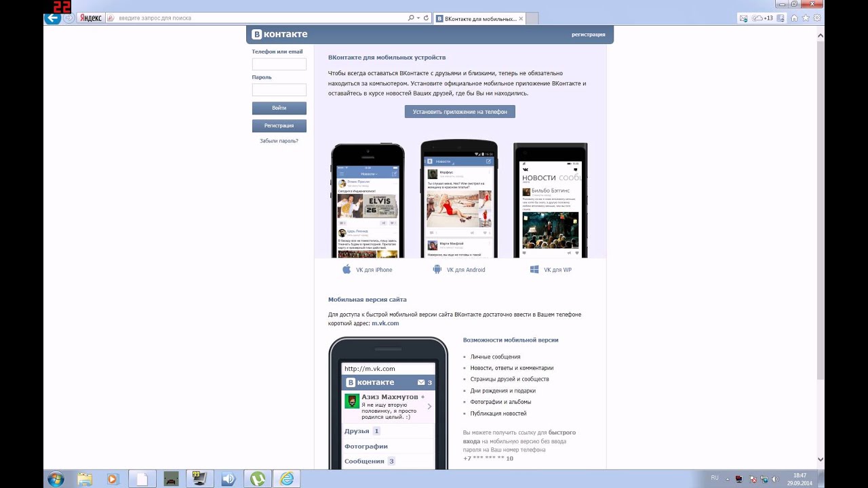Open favorites star icon
The height and width of the screenshot is (488, 868).
pos(806,18)
